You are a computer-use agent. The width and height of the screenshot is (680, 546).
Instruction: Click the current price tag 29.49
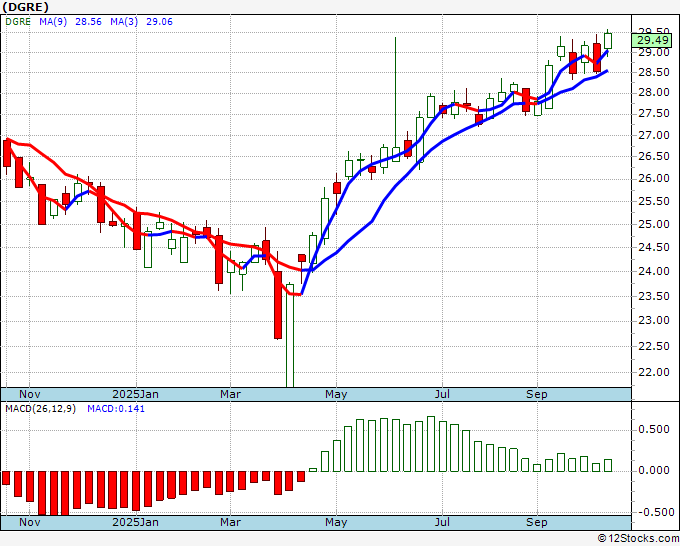click(x=652, y=41)
